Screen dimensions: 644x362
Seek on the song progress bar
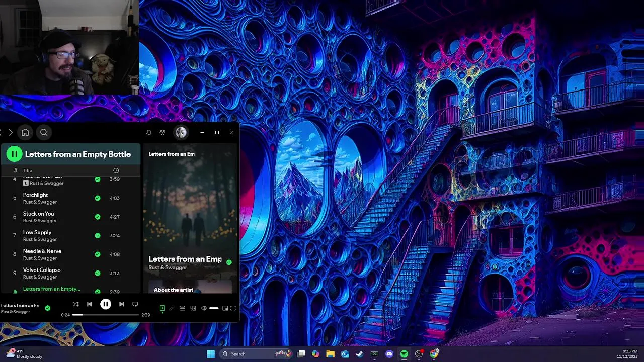point(106,315)
